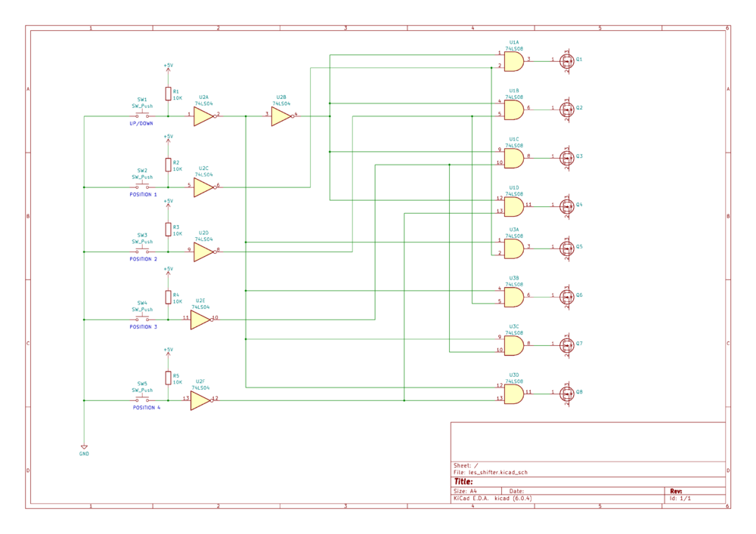Click the +5V symbol above R1
Viewport: 756px width, 534px height.
169,69
